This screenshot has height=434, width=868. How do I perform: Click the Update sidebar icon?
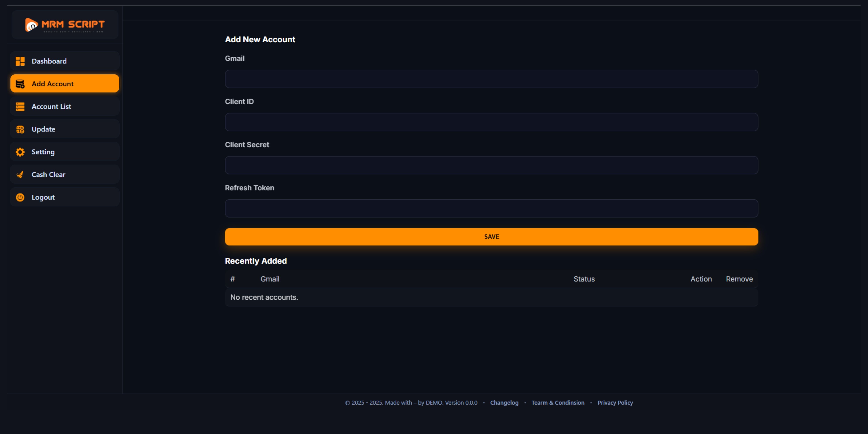pos(20,129)
